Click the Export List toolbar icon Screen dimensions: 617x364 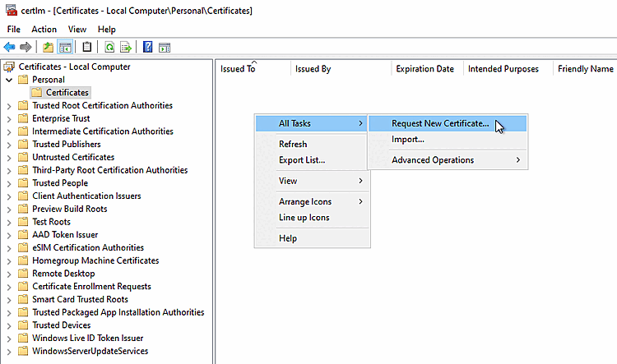[x=126, y=48]
